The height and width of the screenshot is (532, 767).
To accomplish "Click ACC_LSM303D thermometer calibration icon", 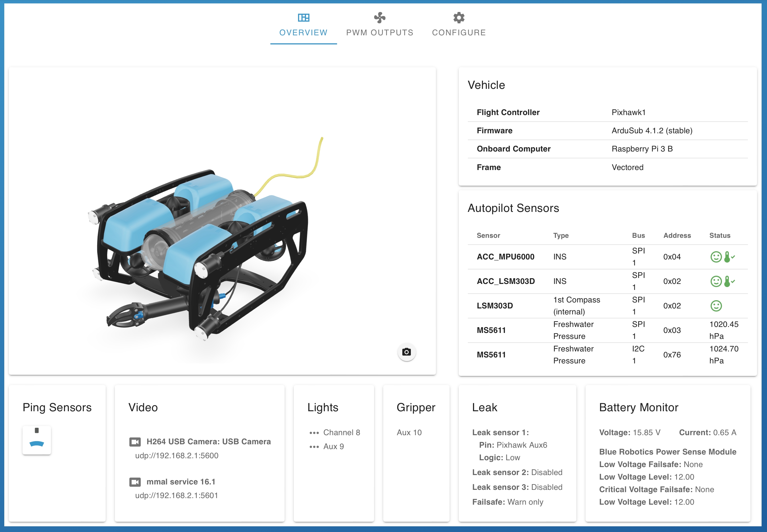I will pyautogui.click(x=729, y=281).
